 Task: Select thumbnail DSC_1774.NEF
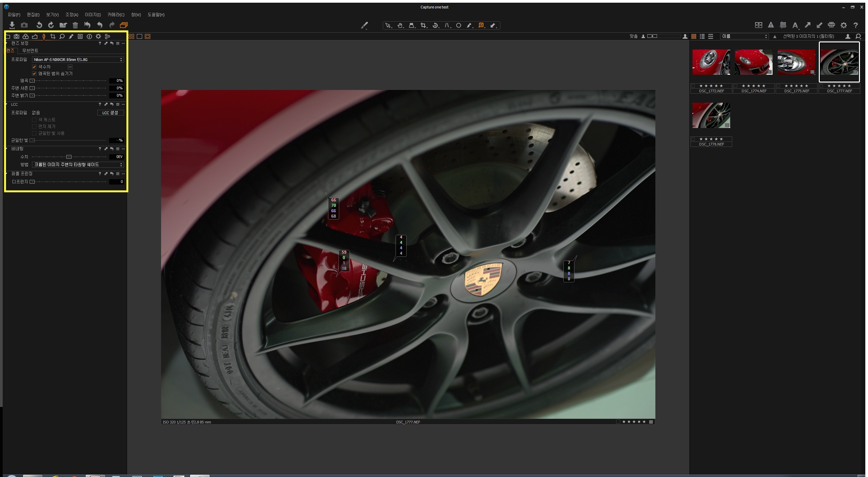coord(753,62)
